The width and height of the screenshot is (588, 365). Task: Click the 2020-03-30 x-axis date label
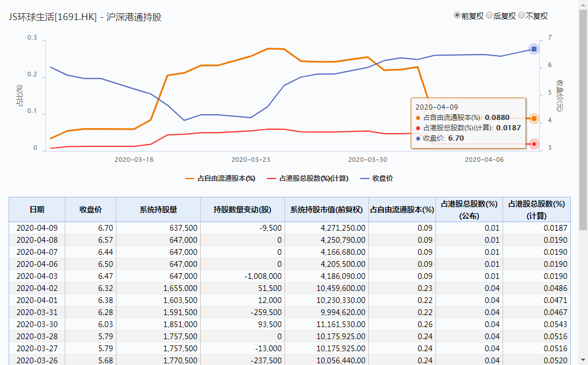368,160
